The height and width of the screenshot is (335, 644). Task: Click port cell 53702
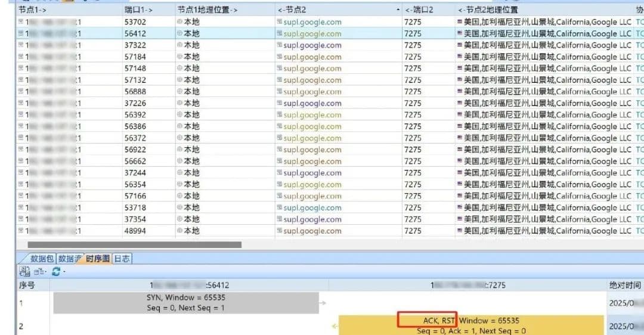click(135, 22)
